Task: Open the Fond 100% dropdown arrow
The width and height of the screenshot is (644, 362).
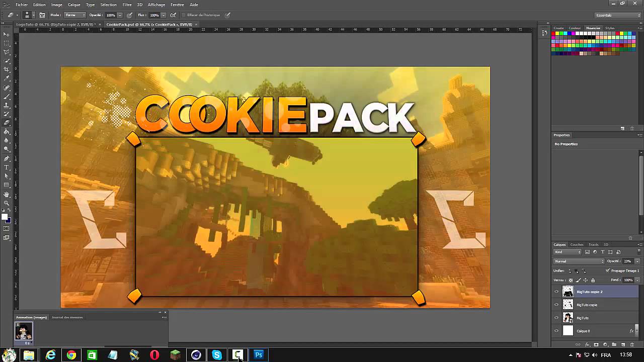Action: [x=637, y=280]
